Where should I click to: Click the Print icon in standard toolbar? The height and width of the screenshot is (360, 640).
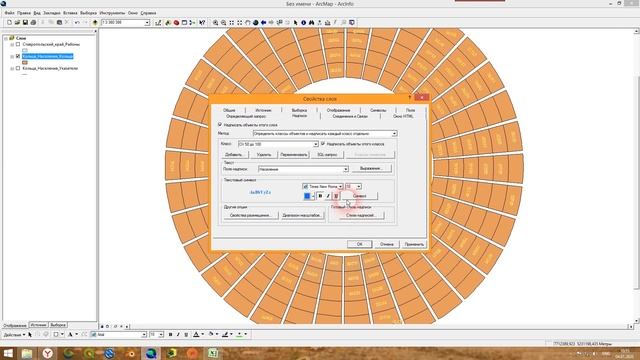(x=33, y=23)
